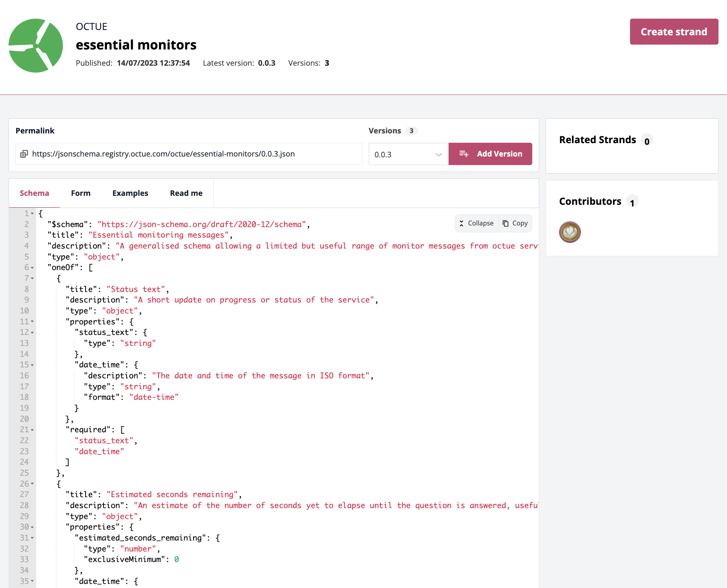727x588 pixels.
Task: Click the Add Version button
Action: point(490,154)
